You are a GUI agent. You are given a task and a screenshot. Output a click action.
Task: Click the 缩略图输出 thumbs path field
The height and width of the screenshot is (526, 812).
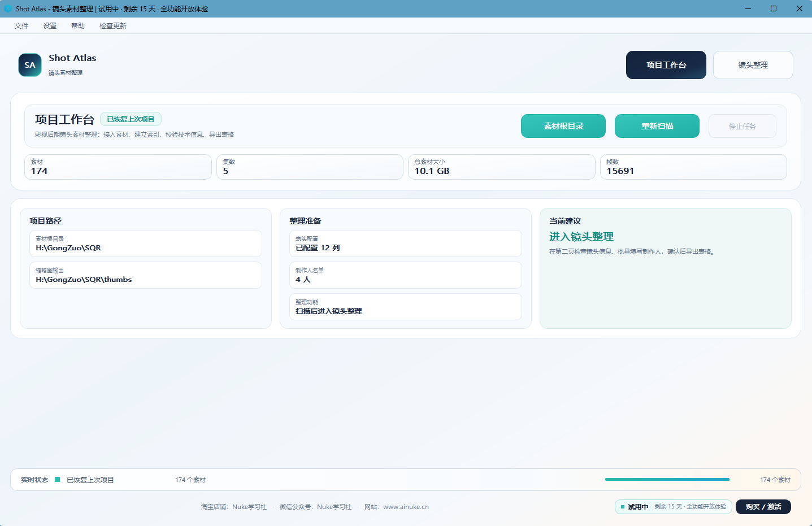tap(146, 275)
